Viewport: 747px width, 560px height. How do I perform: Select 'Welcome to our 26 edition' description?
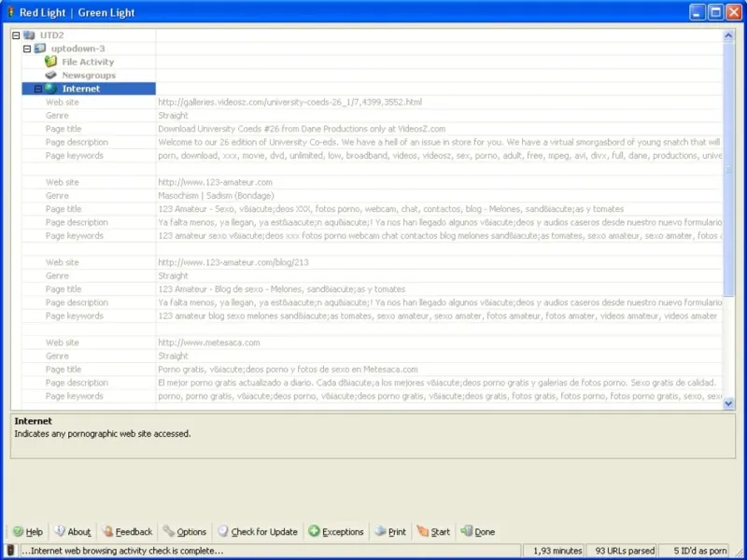click(x=439, y=142)
